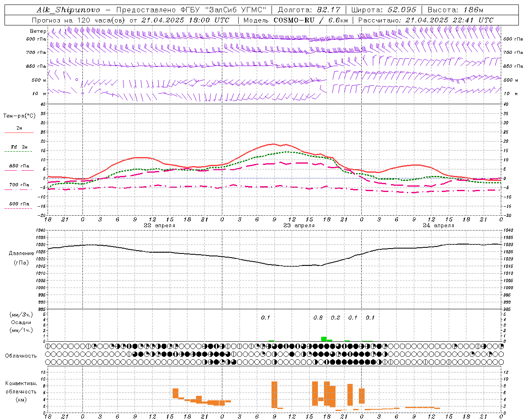Select the "Модель COSMO-RU / 6.6км" model text
This screenshot has width=525, height=420.
pyautogui.click(x=296, y=20)
